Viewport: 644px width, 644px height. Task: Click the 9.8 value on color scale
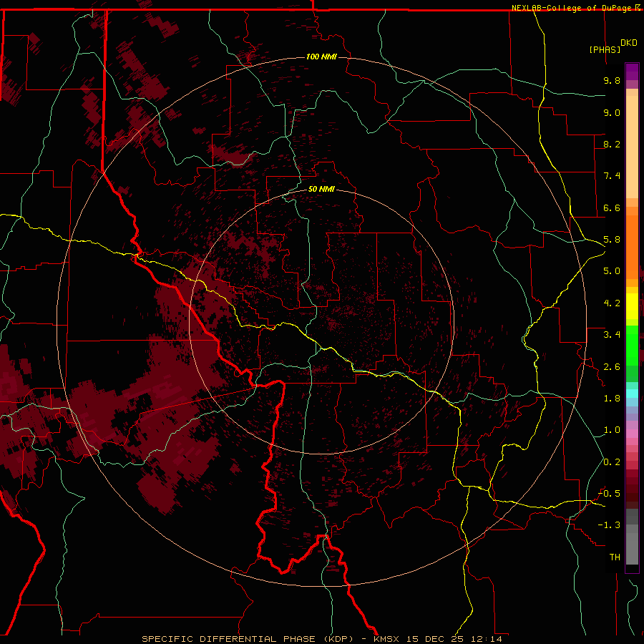coord(612,80)
